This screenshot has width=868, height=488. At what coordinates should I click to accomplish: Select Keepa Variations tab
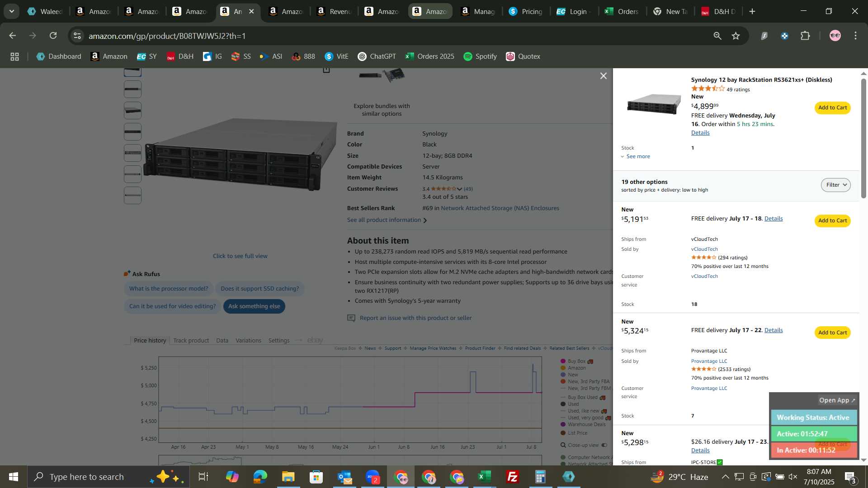(x=248, y=341)
